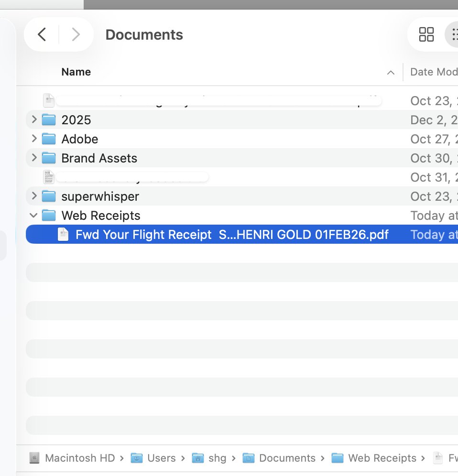Click the first redacted file icon dated Oct 23
The width and height of the screenshot is (458, 476).
[x=49, y=100]
